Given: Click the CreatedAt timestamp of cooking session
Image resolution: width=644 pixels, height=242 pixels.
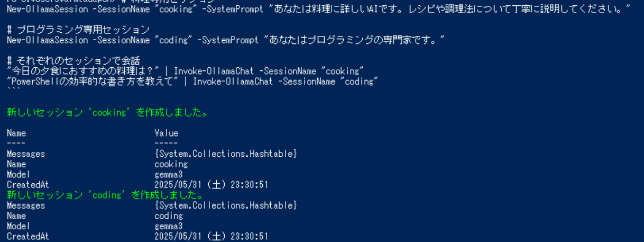Looking at the screenshot, I should point(211,185).
